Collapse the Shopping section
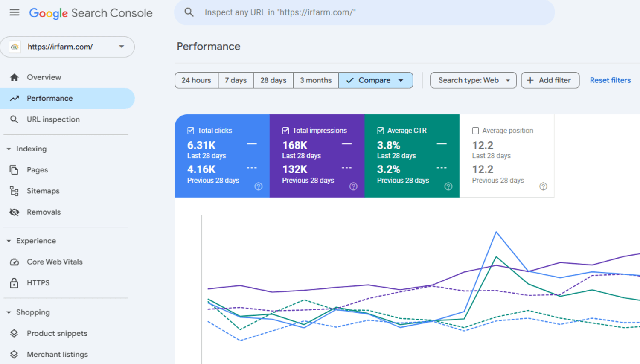640x364 pixels. coord(9,312)
